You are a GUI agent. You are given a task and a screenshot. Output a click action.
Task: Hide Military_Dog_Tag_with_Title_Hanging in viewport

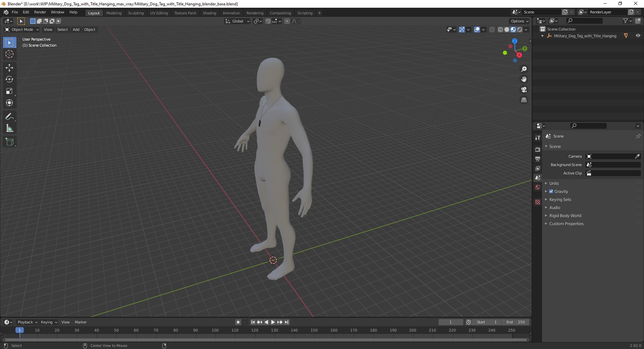tap(638, 36)
